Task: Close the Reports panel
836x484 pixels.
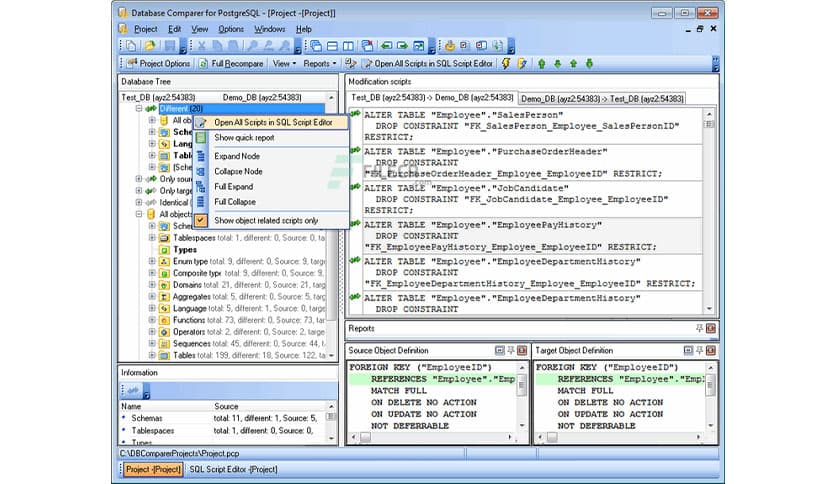Action: pos(711,328)
